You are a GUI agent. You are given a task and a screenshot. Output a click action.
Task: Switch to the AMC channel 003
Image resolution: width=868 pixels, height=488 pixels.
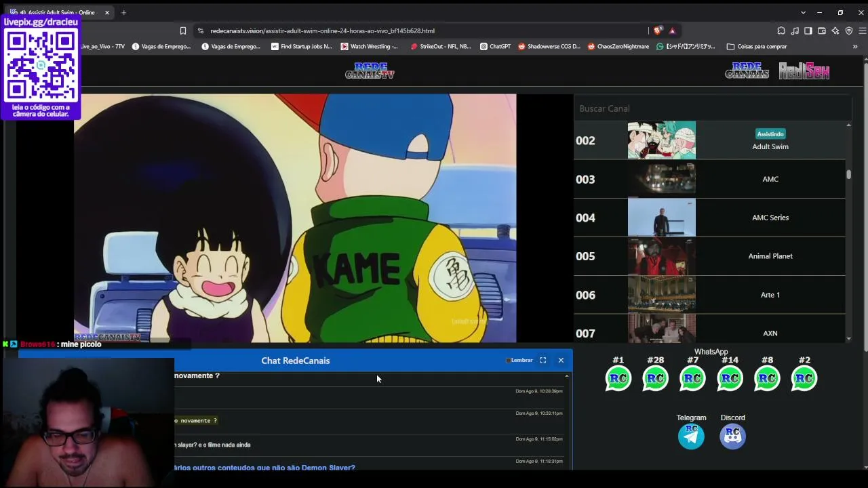tap(709, 179)
